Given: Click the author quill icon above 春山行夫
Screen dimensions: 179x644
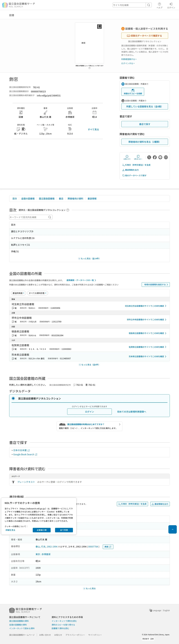Looking at the screenshot, I should [45, 113].
